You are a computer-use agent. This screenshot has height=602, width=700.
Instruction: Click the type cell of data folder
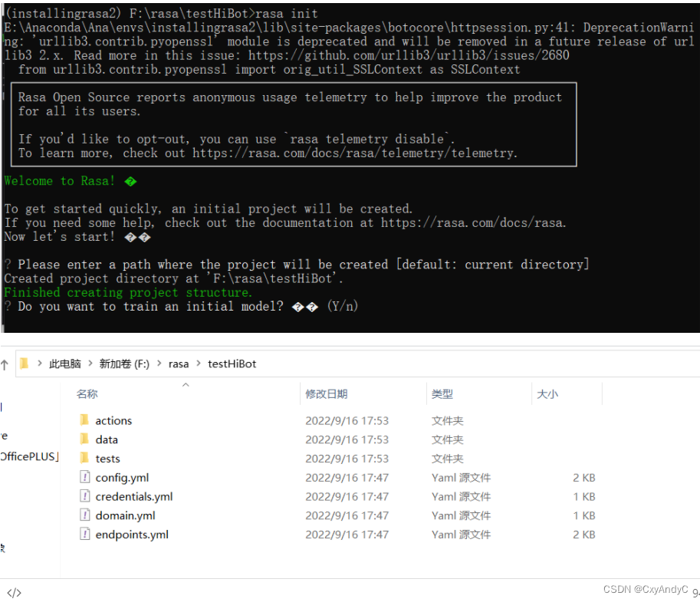click(x=447, y=440)
